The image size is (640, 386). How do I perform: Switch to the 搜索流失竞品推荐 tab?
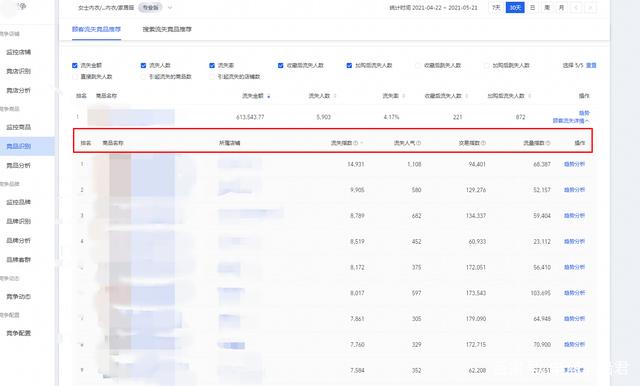click(167, 29)
